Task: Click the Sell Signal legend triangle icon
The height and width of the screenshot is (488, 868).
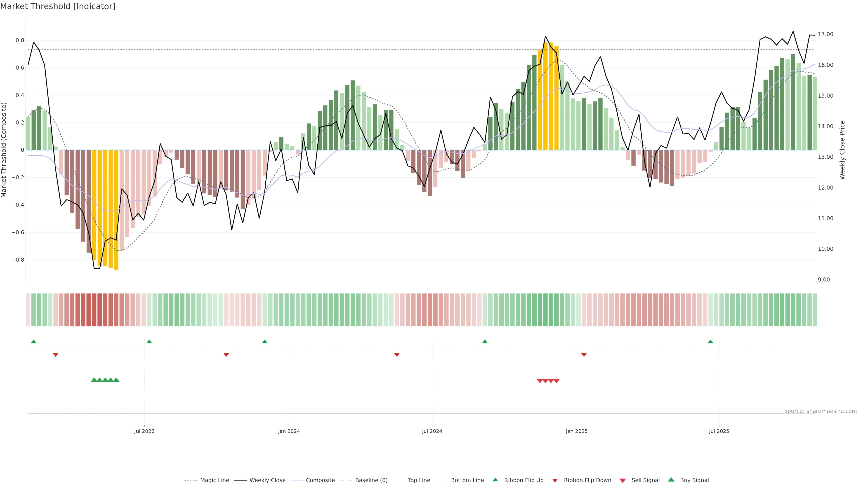Action: (x=622, y=480)
